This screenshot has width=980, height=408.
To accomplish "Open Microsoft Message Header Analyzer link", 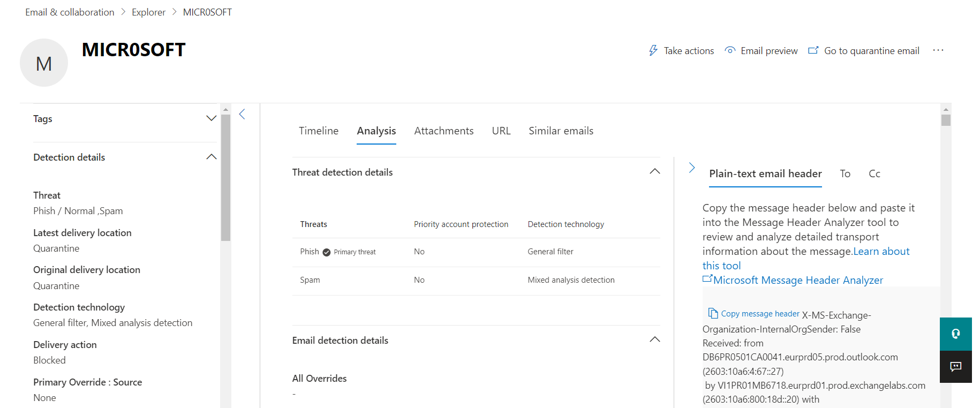I will tap(798, 280).
